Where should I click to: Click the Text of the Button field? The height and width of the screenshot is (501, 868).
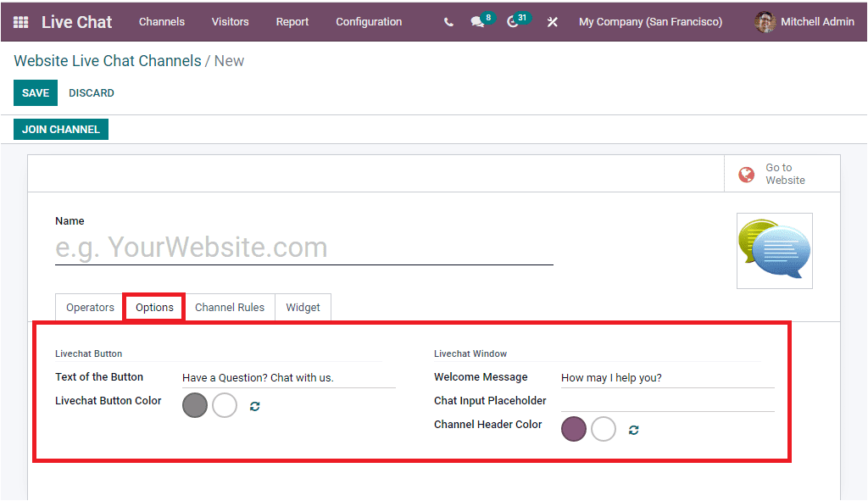288,377
